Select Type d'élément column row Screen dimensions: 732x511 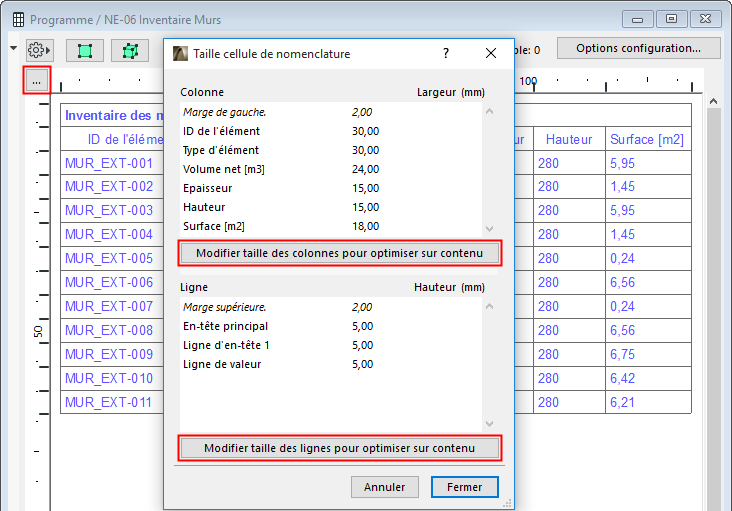tap(331, 150)
